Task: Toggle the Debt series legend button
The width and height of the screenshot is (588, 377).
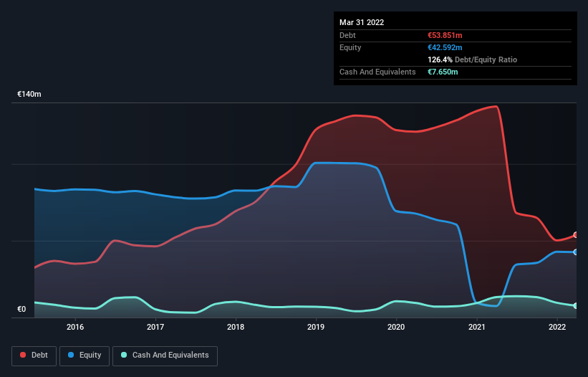Action: point(34,355)
